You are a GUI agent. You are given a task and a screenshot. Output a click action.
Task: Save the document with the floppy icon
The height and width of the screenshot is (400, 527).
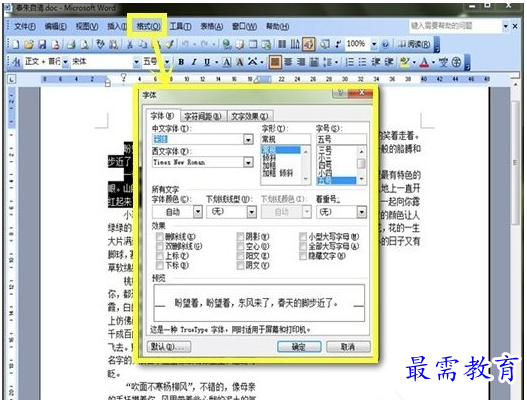[x=42, y=44]
